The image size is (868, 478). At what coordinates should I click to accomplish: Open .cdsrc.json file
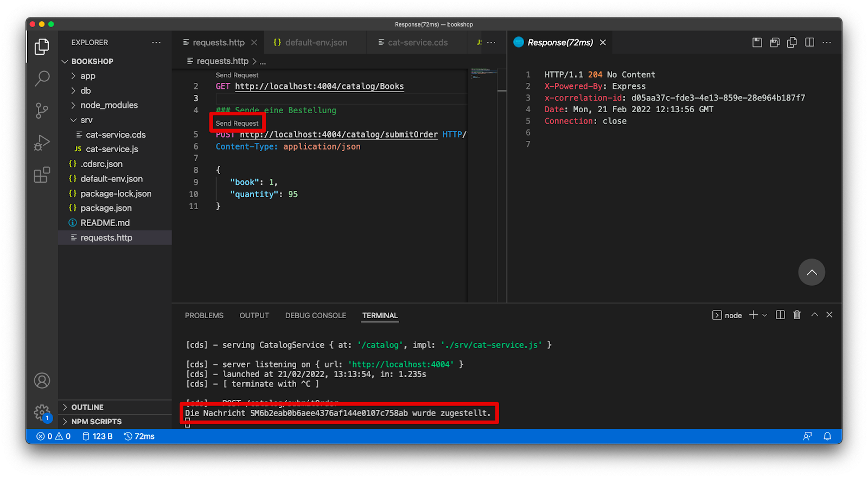(115, 164)
